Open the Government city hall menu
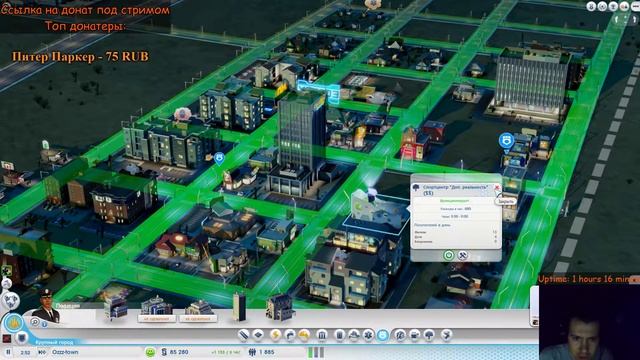640x360 pixels. pos(322,335)
